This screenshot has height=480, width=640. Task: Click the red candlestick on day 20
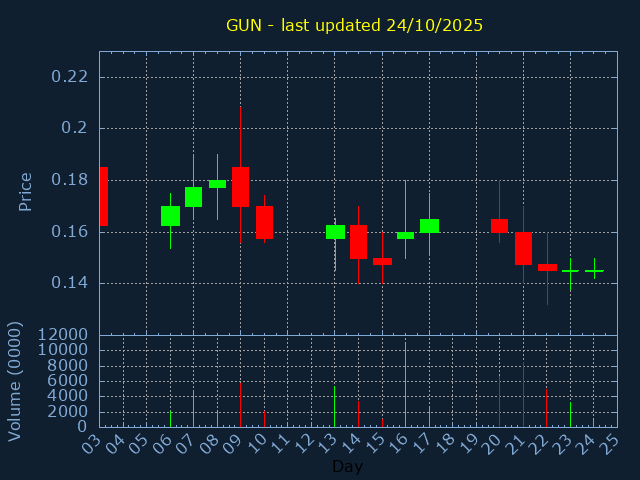pyautogui.click(x=499, y=226)
